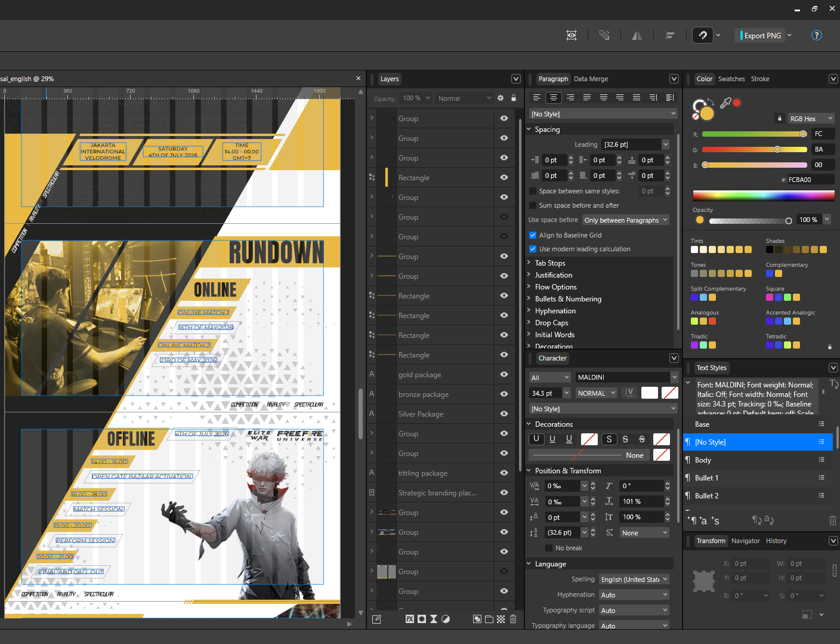Open the RGB Hex color model dropdown

[x=811, y=118]
